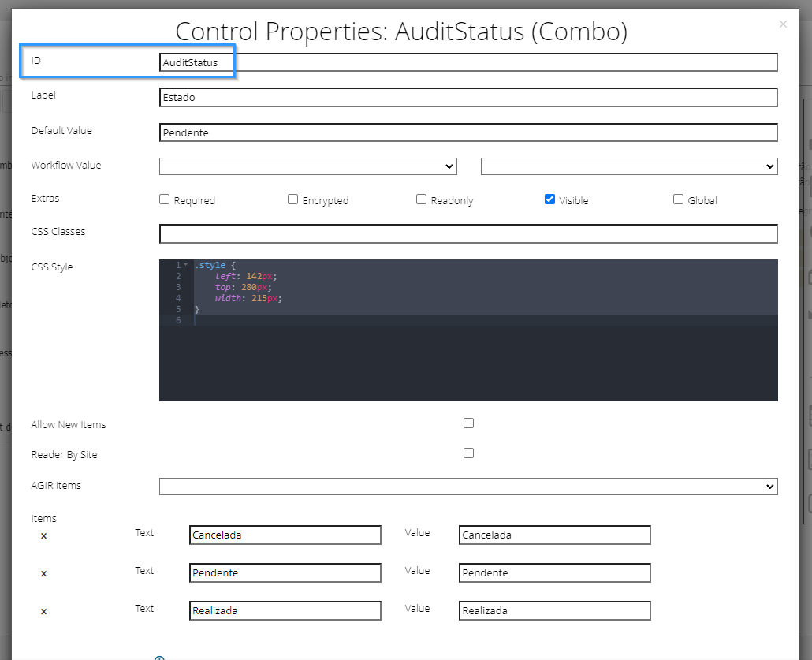Click the Cancelada Text input

pos(285,535)
